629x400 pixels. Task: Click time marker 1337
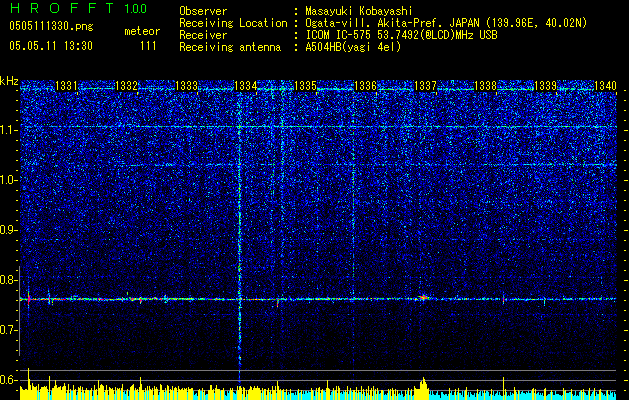tap(425, 85)
